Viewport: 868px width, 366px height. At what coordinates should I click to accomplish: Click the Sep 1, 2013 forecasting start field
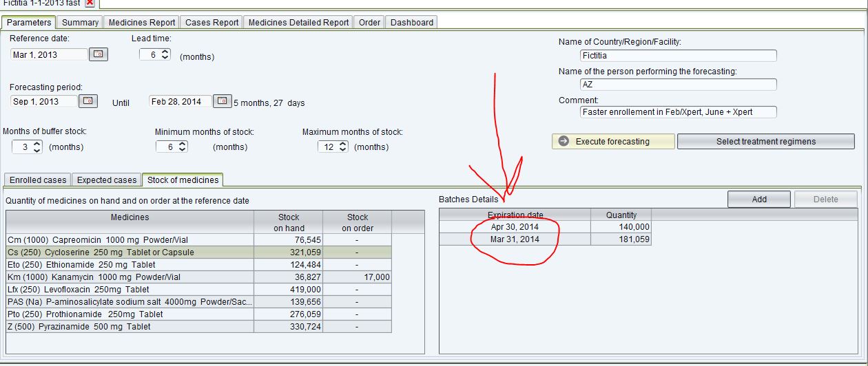tap(44, 101)
